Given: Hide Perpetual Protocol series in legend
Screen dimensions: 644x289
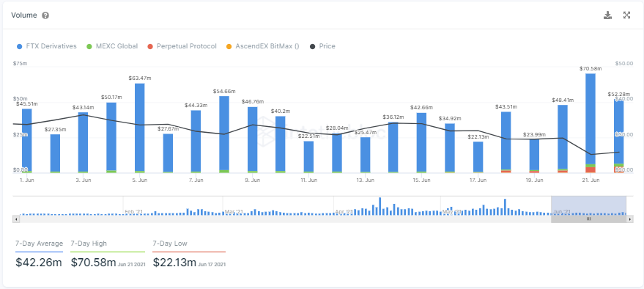Looking at the screenshot, I should click(x=182, y=46).
